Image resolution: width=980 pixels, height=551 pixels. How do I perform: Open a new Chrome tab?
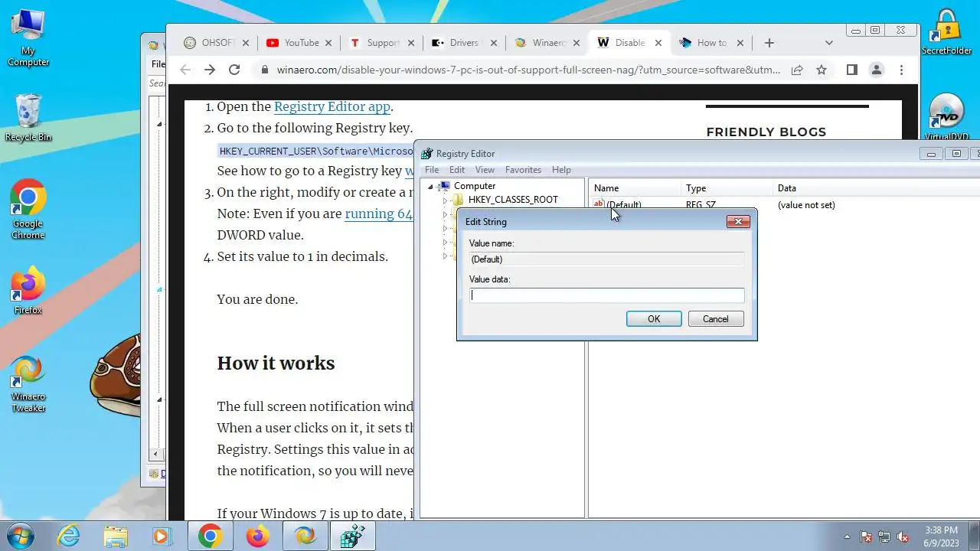click(x=769, y=43)
